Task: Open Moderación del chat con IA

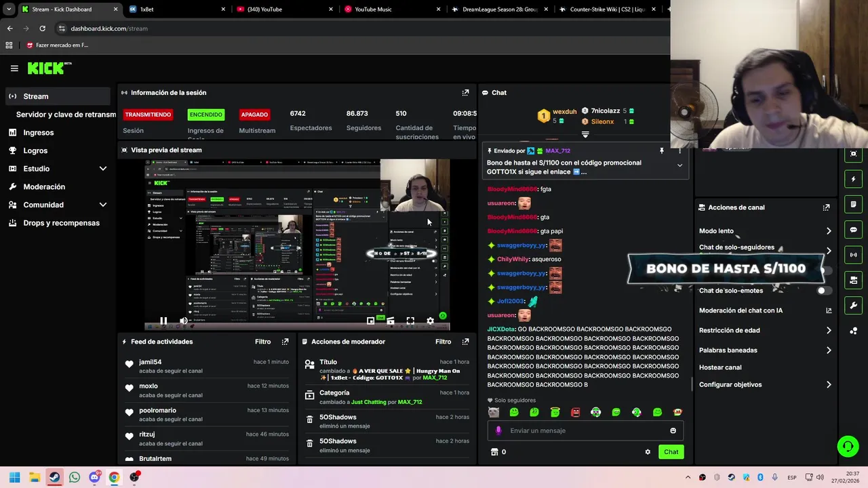Action: 765,311
